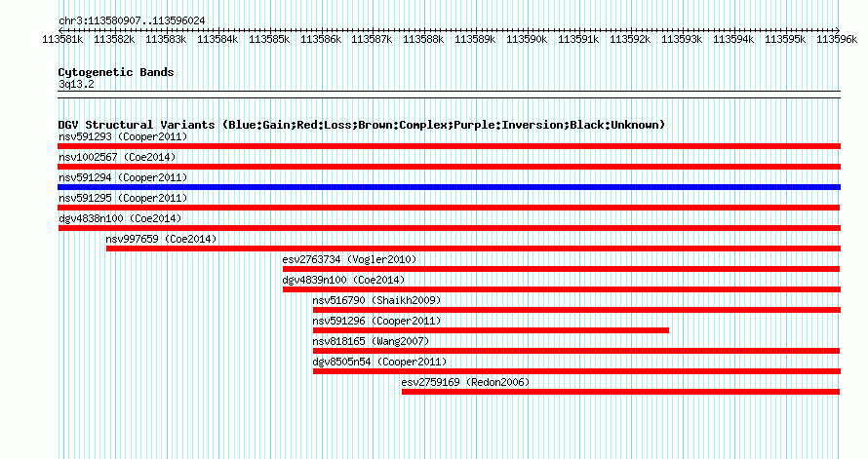Click the dgv8505n54 (Cooper2011) red bar
This screenshot has height=459, width=868.
point(576,371)
